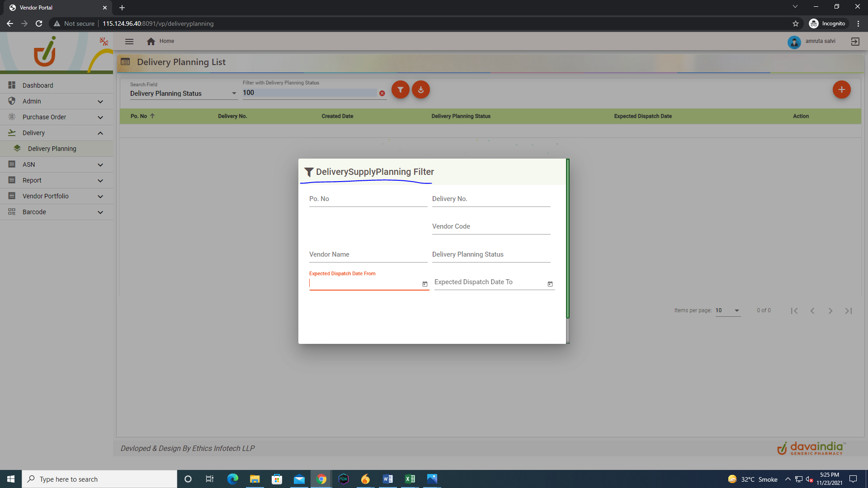Open Dashboard from the sidebar

[x=38, y=85]
